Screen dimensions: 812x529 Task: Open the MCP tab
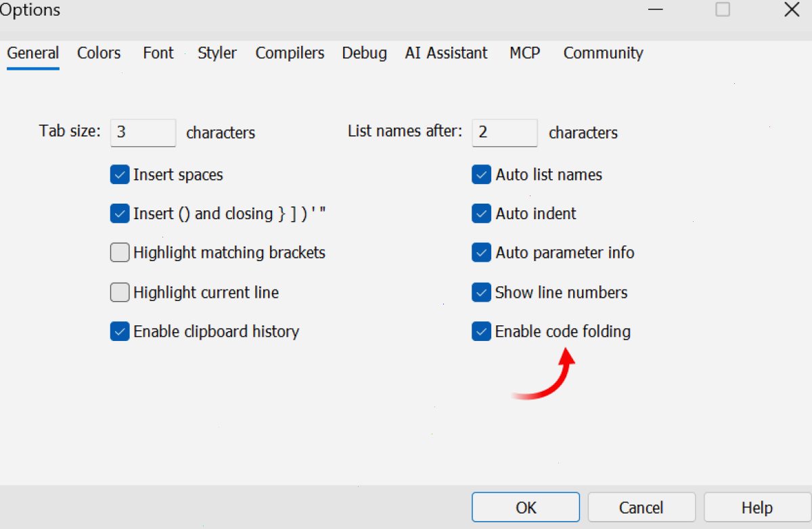525,53
